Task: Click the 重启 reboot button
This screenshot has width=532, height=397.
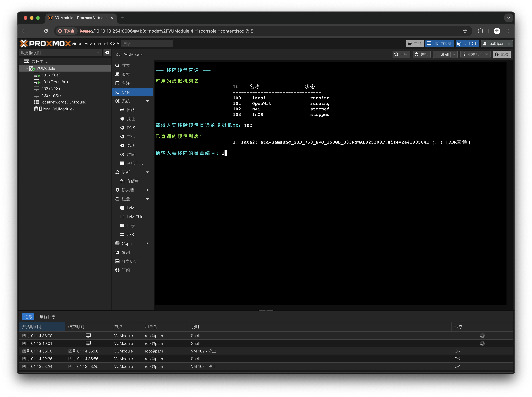Action: 401,54
